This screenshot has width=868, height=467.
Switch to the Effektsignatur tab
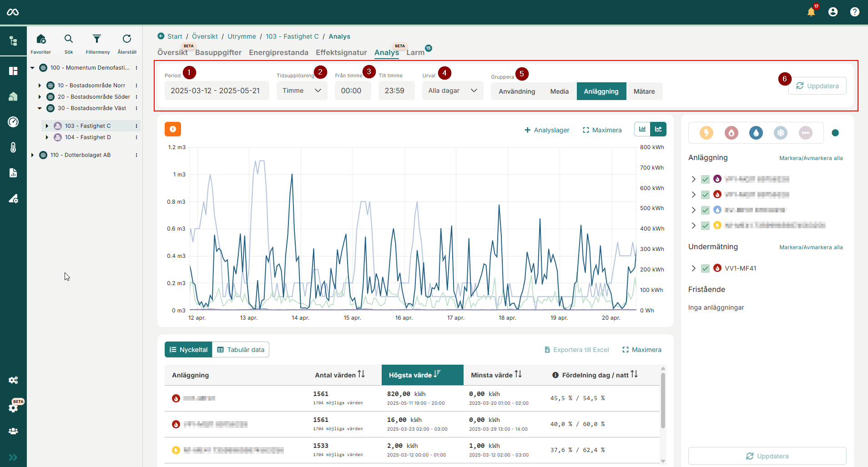(341, 52)
